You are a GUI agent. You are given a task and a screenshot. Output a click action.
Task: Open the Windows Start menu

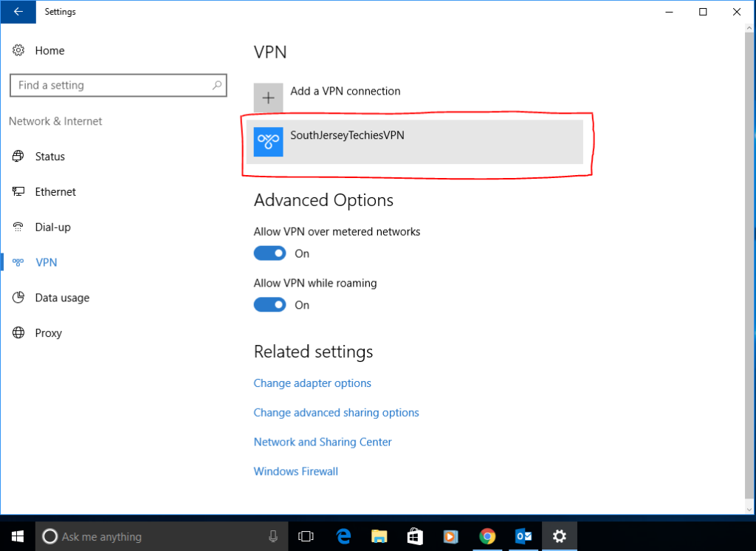pyautogui.click(x=18, y=536)
